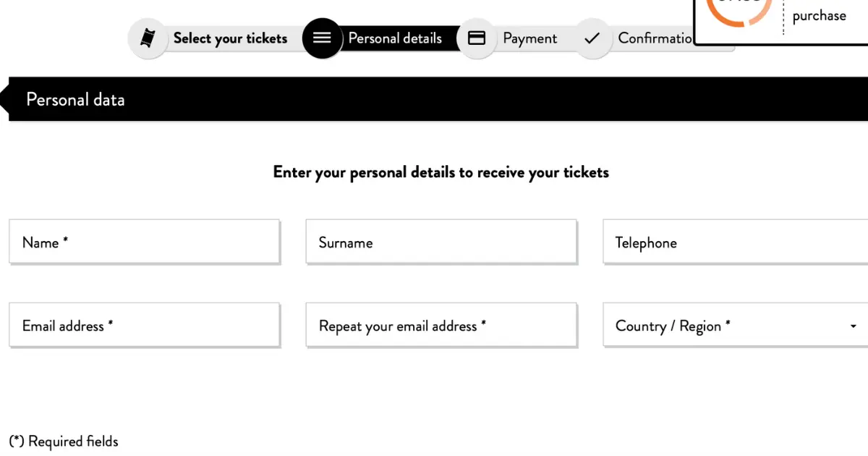Viewport: 868px width, 456px height.
Task: Open the Confirmation step label
Action: (656, 38)
